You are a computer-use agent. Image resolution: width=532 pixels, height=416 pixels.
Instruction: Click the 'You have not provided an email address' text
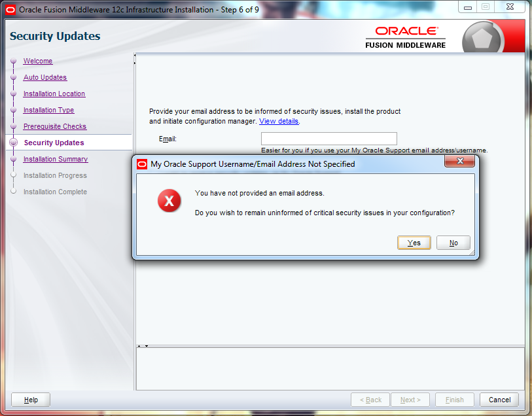[x=260, y=193]
